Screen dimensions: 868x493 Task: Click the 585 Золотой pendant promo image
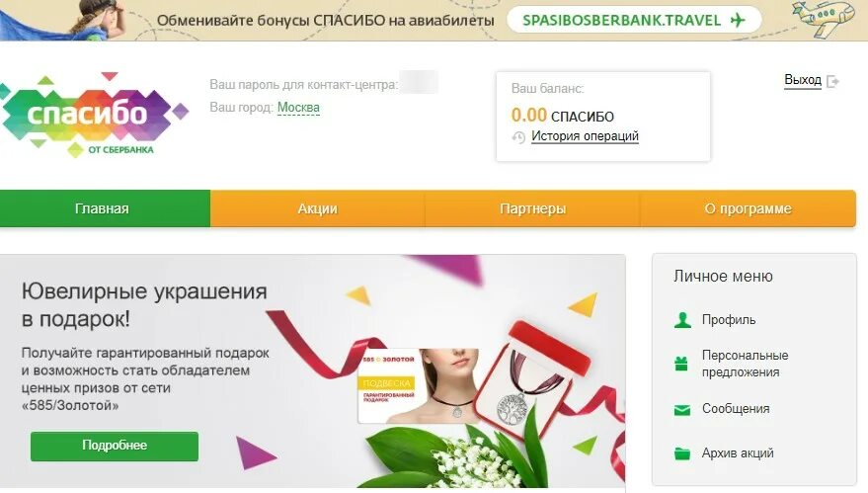click(x=418, y=385)
